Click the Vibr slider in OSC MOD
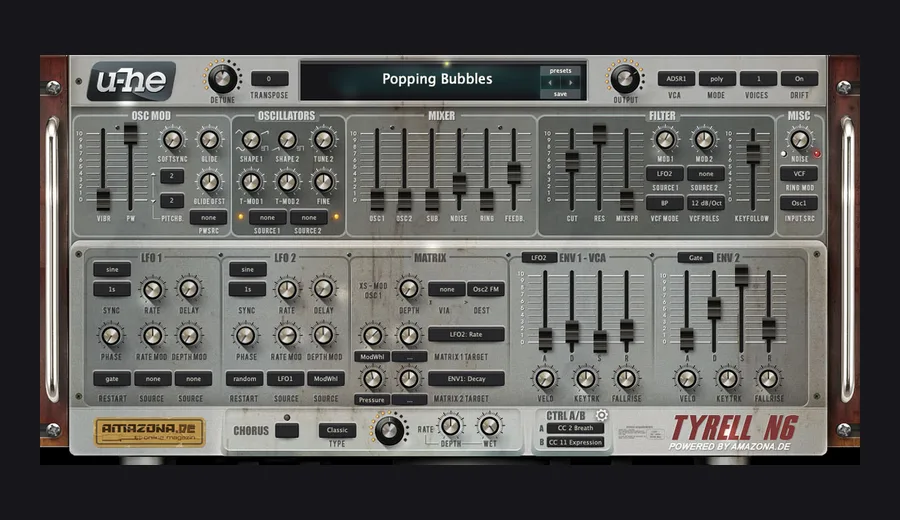 [103, 200]
